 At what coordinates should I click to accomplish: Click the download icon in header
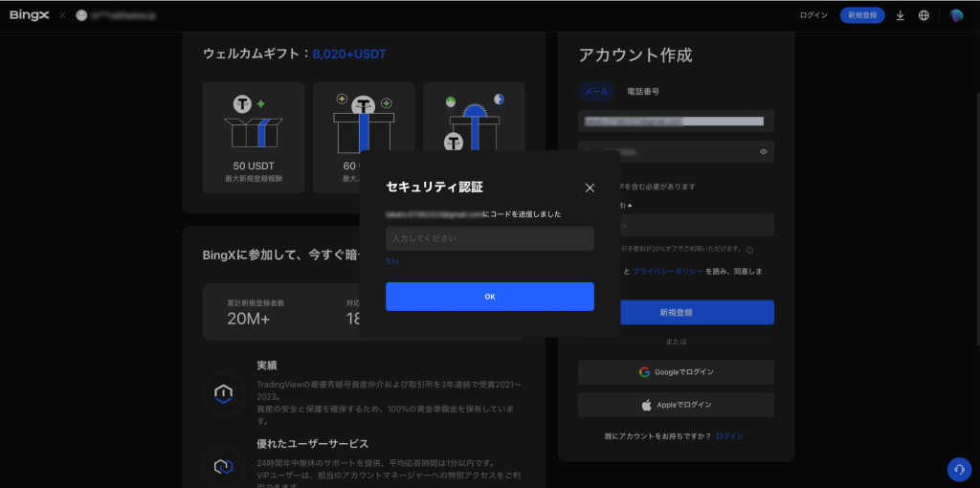tap(900, 15)
